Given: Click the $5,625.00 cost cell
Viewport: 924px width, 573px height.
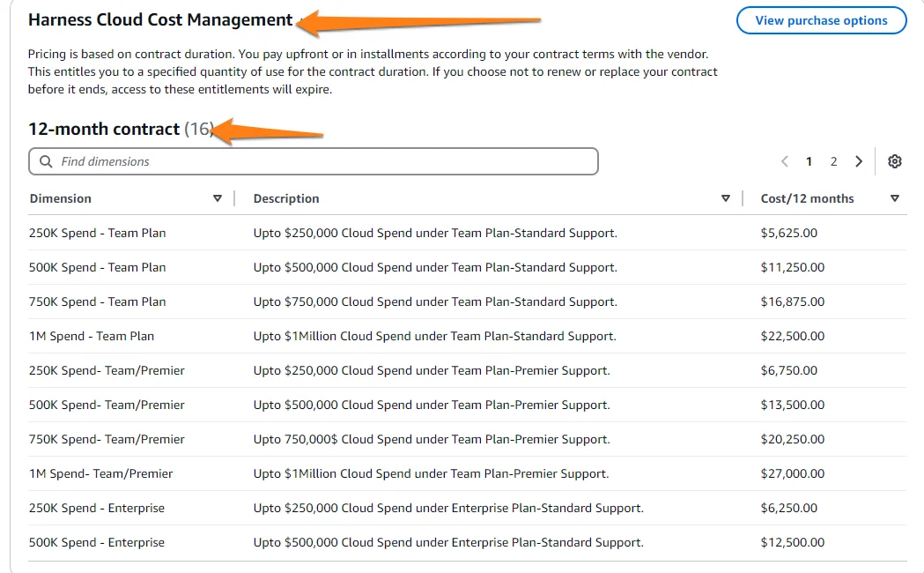Looking at the screenshot, I should point(789,233).
